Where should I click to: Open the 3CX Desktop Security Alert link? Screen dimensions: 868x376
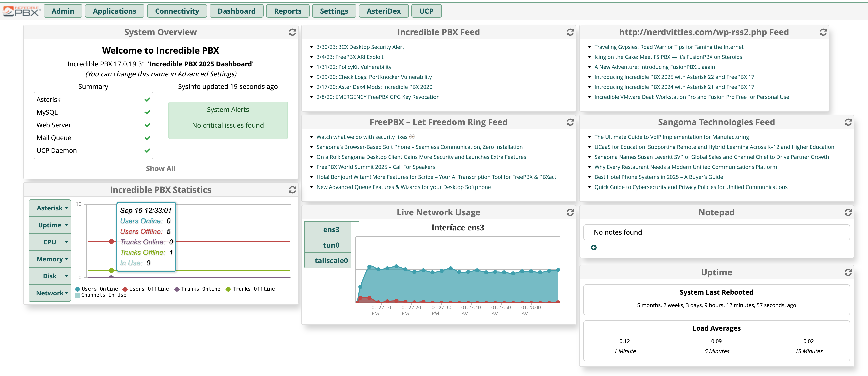(360, 47)
